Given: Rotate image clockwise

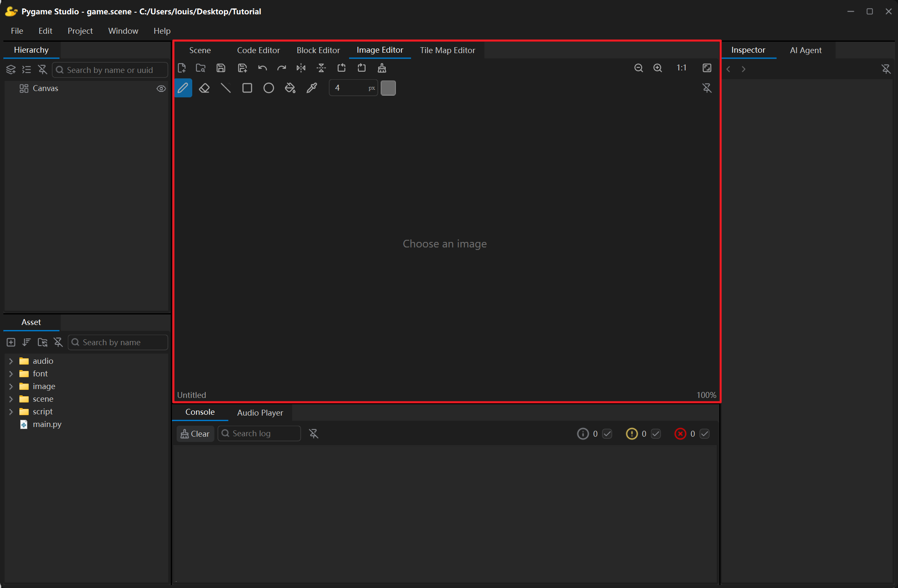Looking at the screenshot, I should (x=362, y=68).
